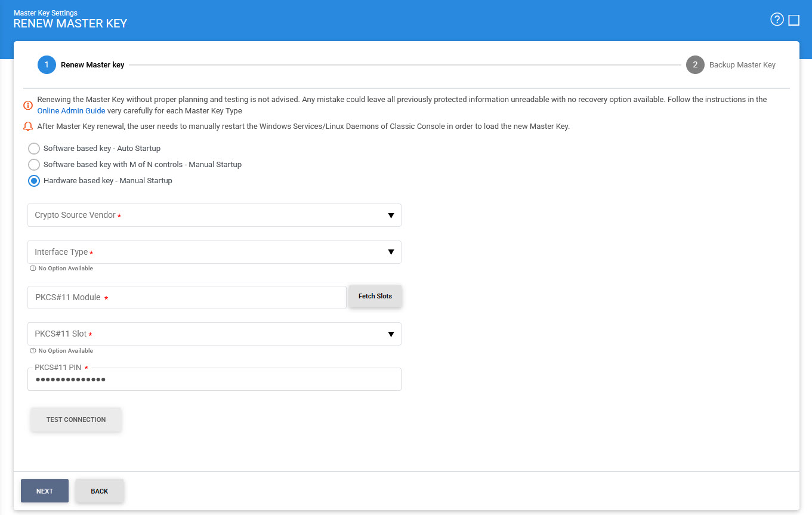Click the NEXT button
The image size is (812, 515).
45,491
